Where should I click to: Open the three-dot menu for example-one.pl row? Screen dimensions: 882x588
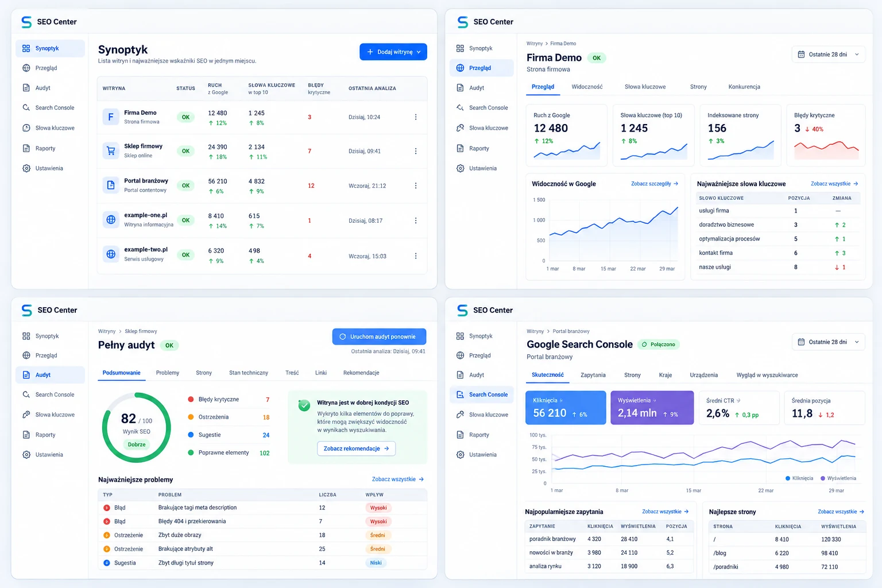[416, 220]
